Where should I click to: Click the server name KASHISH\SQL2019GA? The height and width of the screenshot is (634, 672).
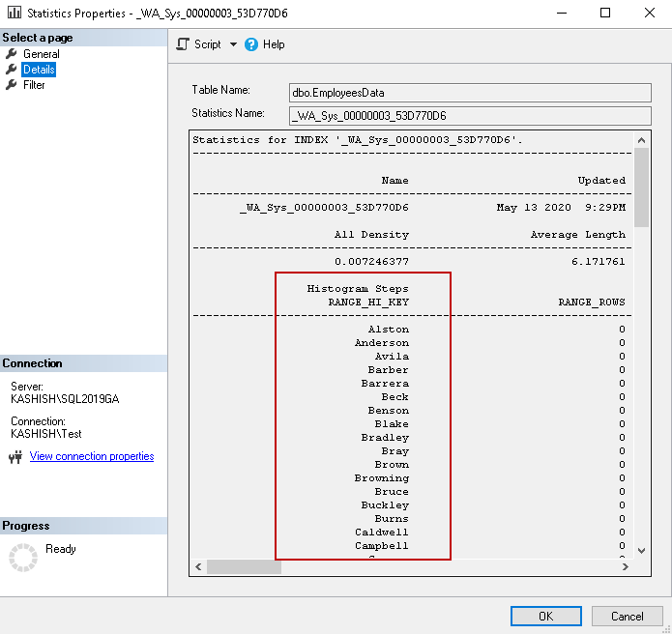[x=65, y=399]
